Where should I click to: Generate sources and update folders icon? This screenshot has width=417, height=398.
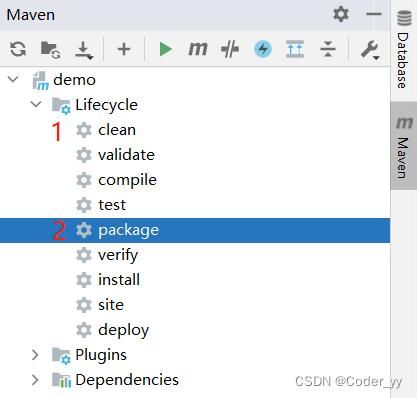pos(50,50)
